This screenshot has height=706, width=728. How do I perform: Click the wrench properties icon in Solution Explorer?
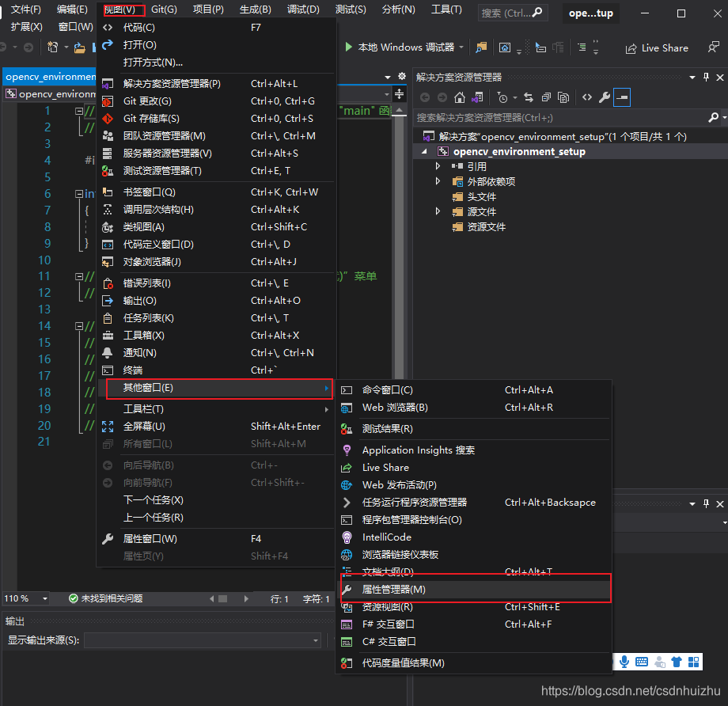tap(604, 97)
